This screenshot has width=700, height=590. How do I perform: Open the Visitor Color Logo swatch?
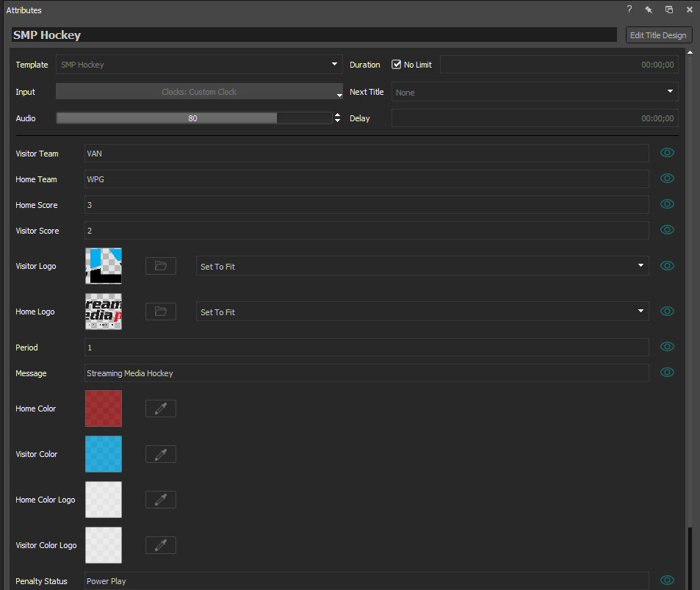[x=104, y=545]
